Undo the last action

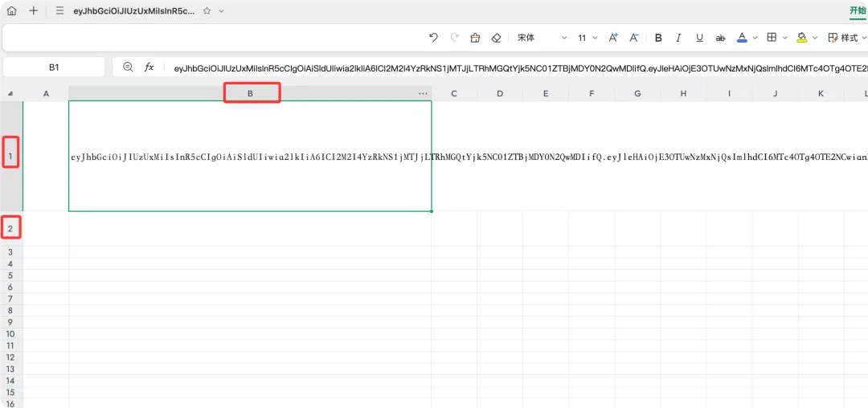433,38
